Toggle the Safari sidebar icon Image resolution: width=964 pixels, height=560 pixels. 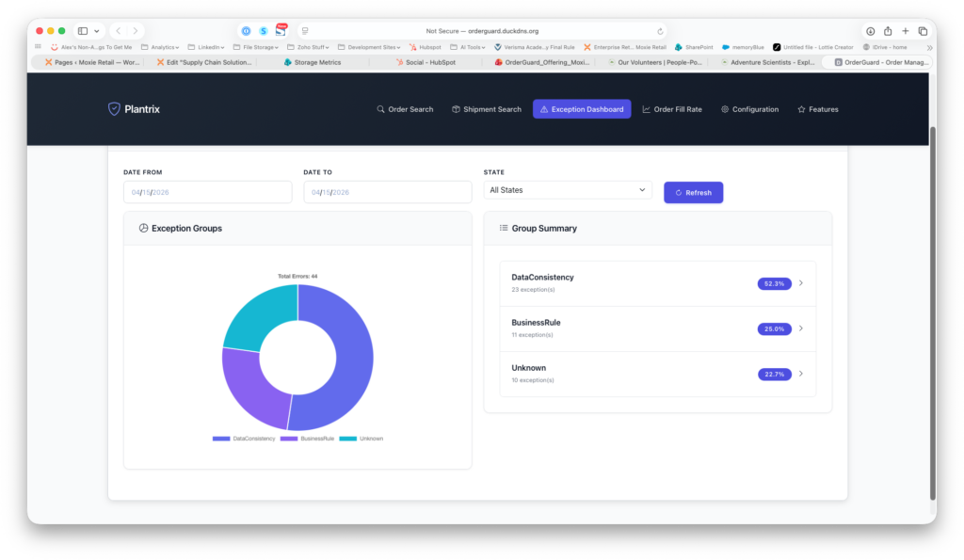pyautogui.click(x=83, y=31)
